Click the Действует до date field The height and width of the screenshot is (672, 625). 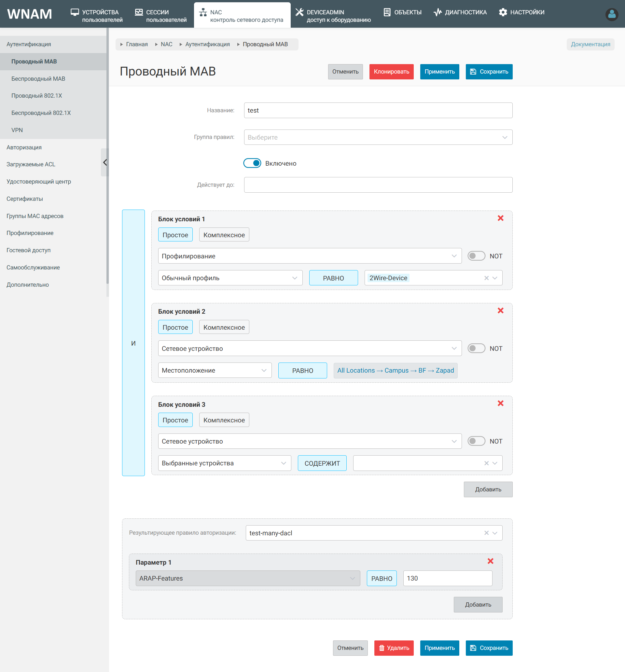[378, 185]
